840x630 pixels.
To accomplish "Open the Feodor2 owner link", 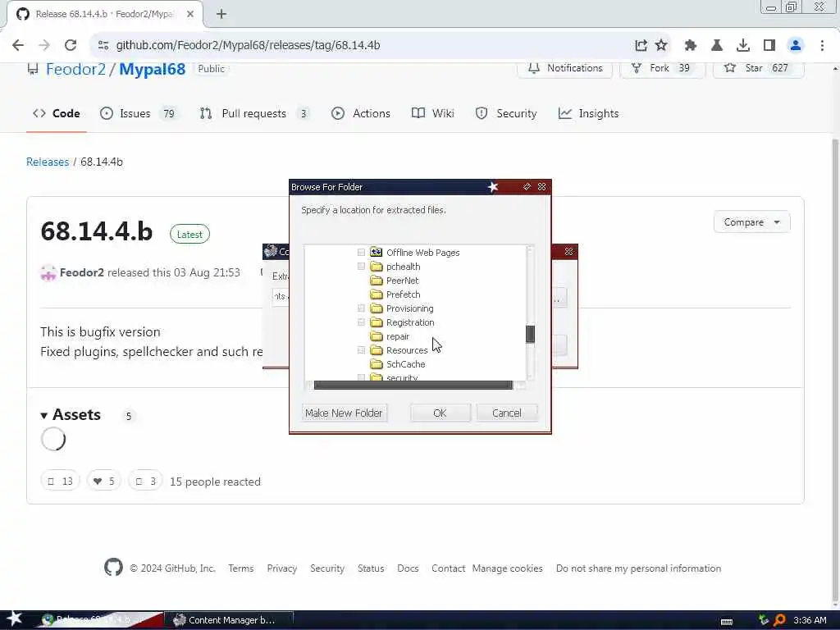I will [x=75, y=69].
